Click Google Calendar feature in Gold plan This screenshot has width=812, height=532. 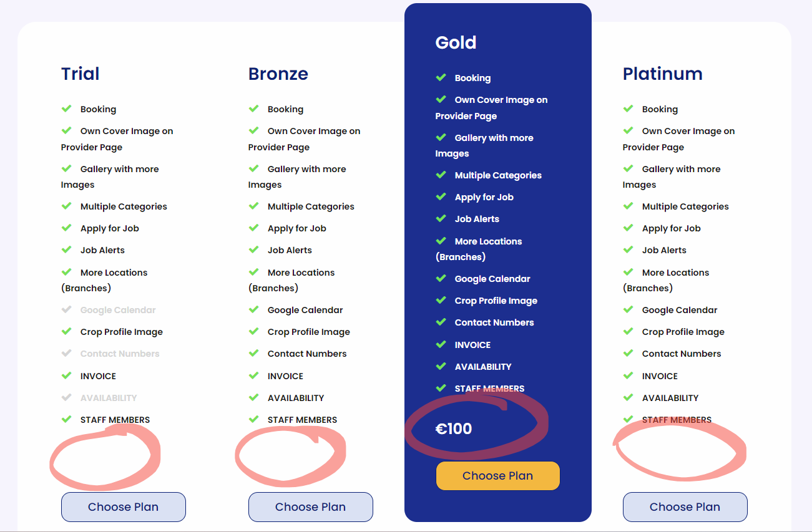492,279
